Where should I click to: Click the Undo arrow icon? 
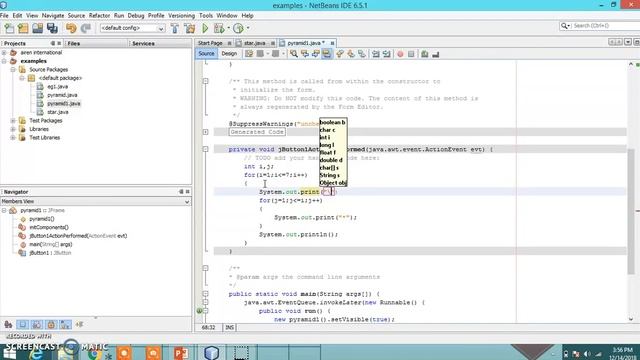click(x=71, y=28)
